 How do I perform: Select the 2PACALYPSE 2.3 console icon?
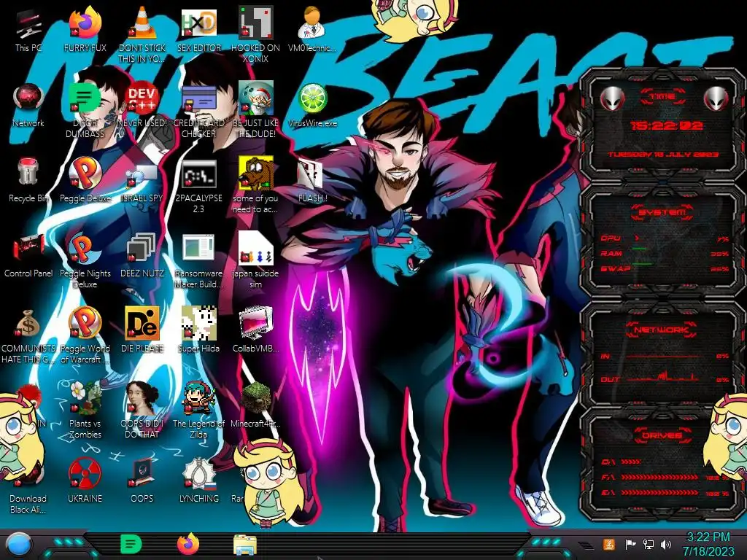click(x=198, y=174)
